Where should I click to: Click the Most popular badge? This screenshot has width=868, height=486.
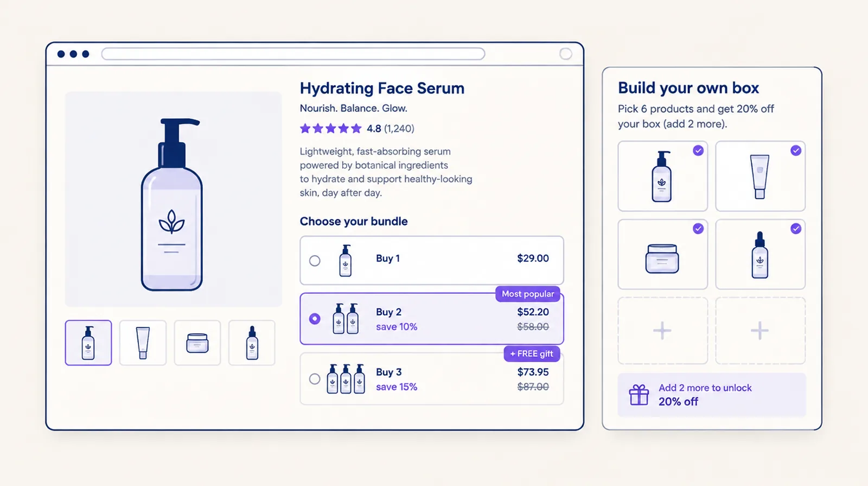click(x=528, y=294)
